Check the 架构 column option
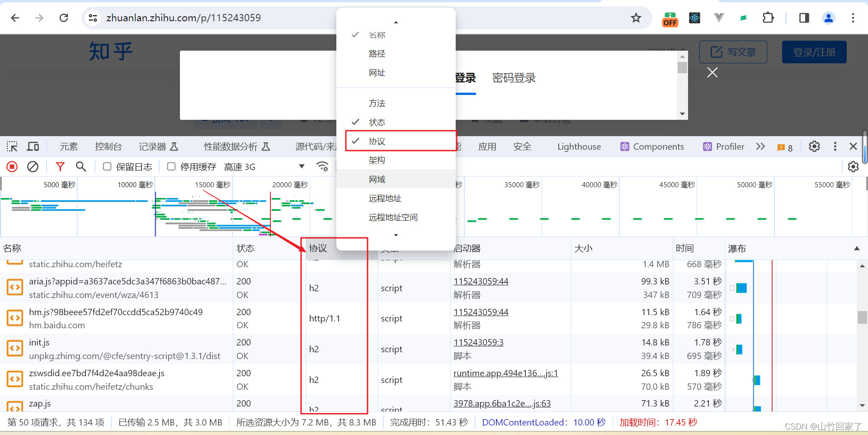This screenshot has width=868, height=435. click(396, 160)
